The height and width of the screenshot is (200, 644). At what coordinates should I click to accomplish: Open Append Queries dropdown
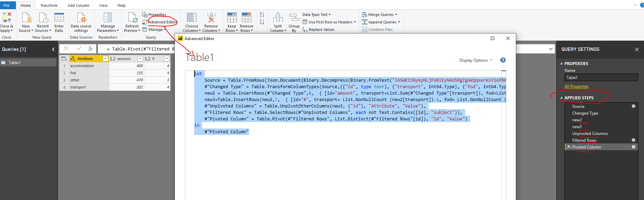[x=381, y=22]
